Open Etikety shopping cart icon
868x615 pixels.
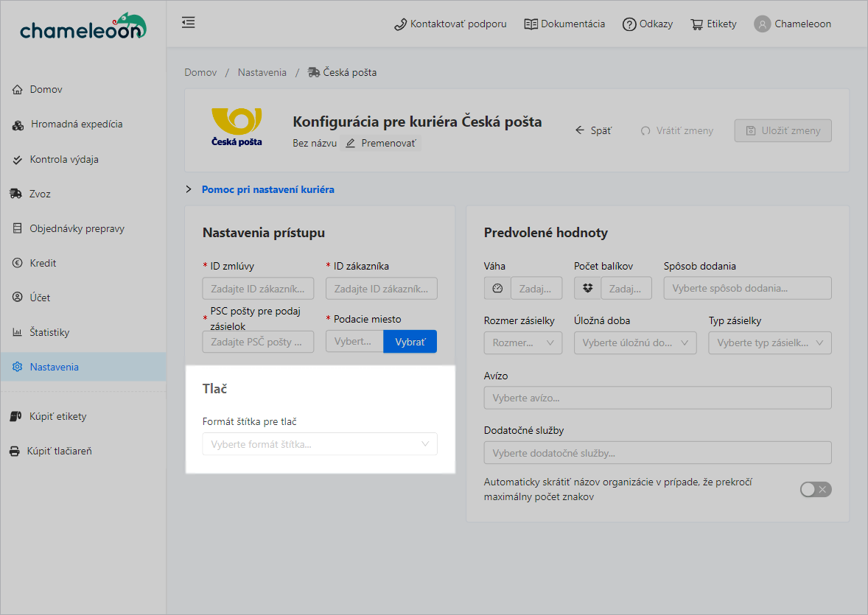pos(696,24)
